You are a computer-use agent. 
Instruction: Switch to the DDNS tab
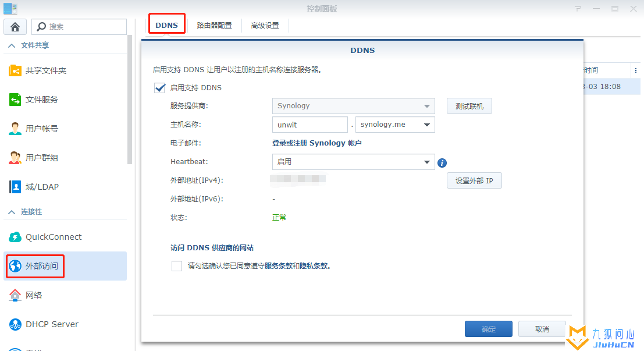167,26
